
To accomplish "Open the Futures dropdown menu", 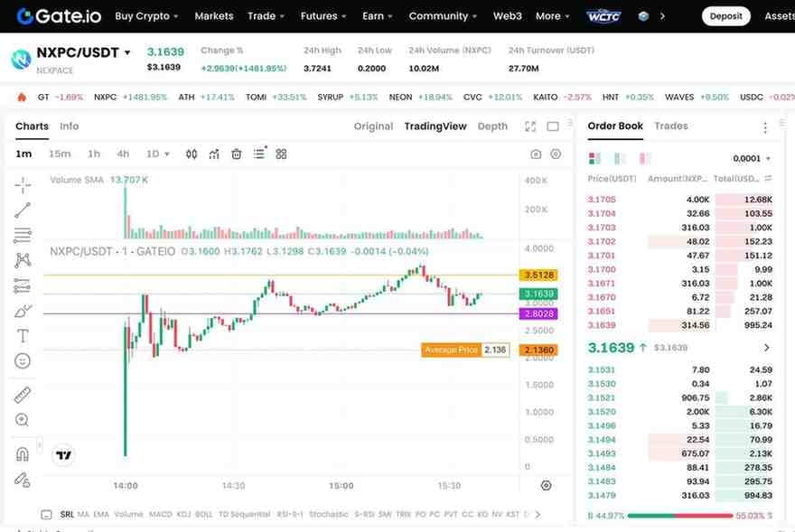I will point(323,16).
